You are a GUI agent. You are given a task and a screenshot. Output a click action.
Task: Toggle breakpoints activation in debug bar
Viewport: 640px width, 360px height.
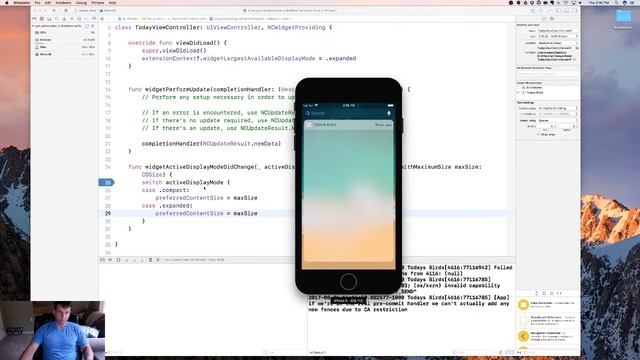coord(110,260)
